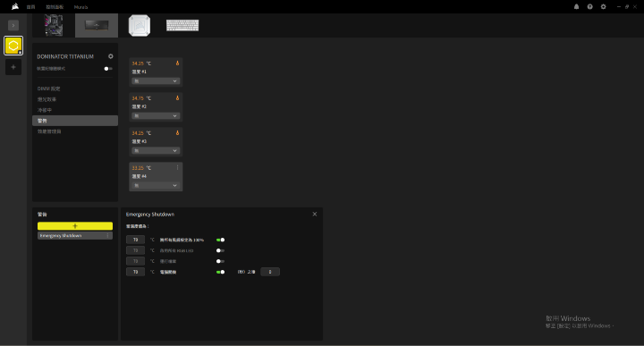644x346 pixels.
Task: Expand the left sidebar with arrow button
Action: coord(13,25)
